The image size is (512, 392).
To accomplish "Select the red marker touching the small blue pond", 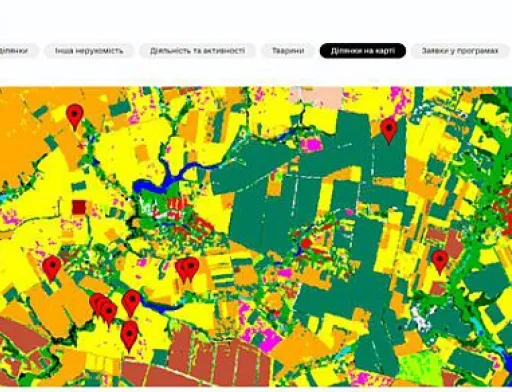I will pos(131,303).
